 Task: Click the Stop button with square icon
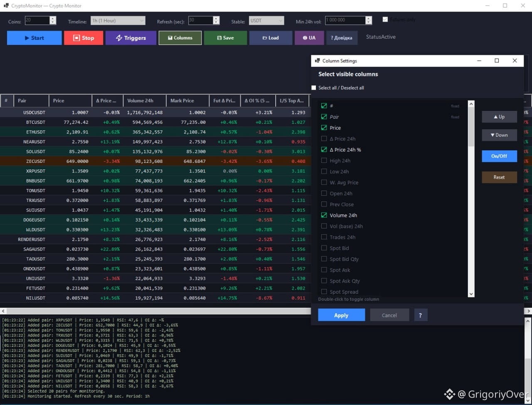pos(83,38)
